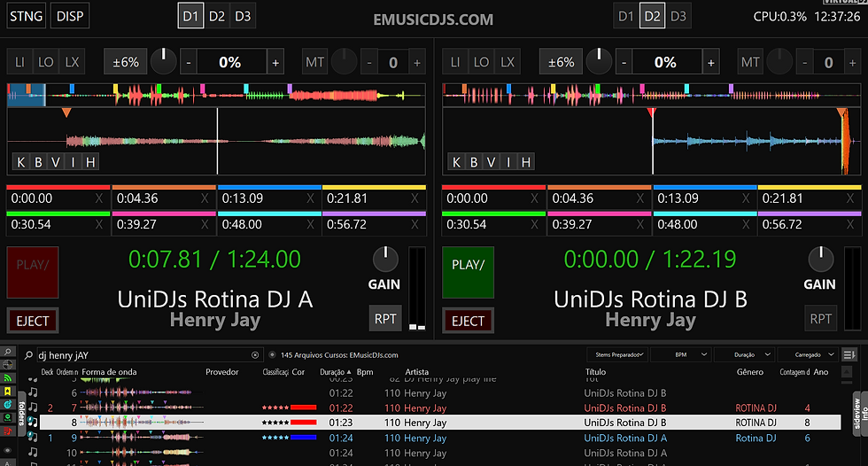Enable LO loop out on right deck
The height and width of the screenshot is (466, 868).
point(481,62)
